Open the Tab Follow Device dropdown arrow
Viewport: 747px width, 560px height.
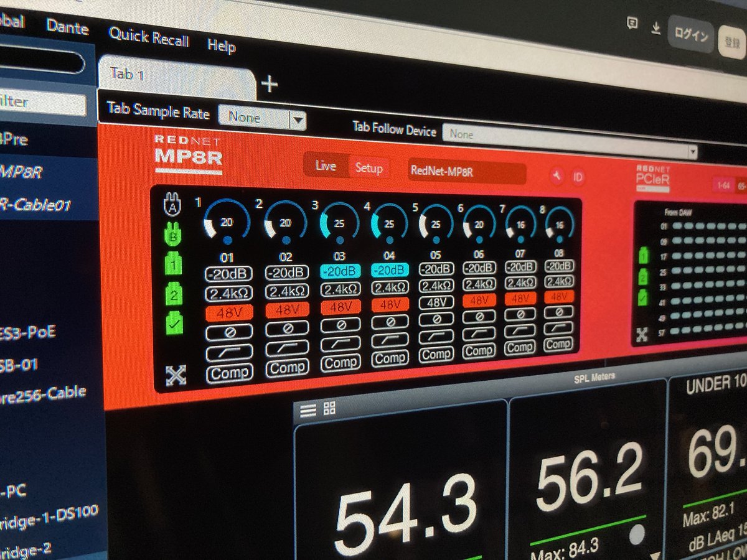pyautogui.click(x=692, y=151)
